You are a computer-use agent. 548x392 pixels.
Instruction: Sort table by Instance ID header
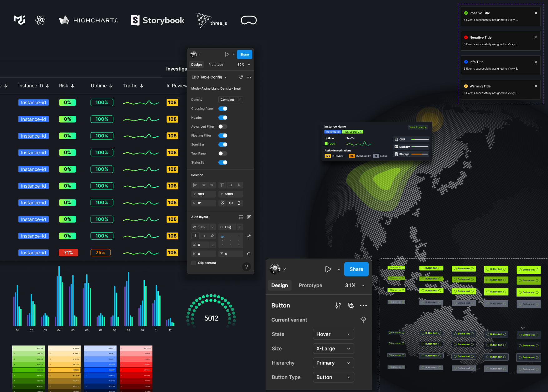pos(34,86)
